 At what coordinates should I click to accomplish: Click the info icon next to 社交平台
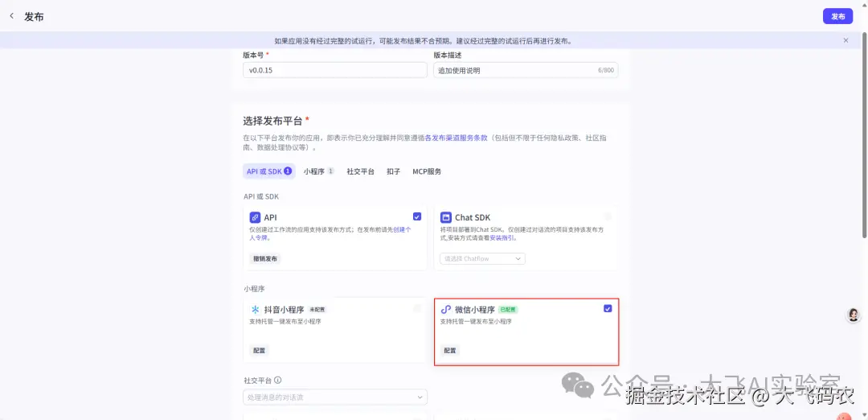pyautogui.click(x=278, y=380)
